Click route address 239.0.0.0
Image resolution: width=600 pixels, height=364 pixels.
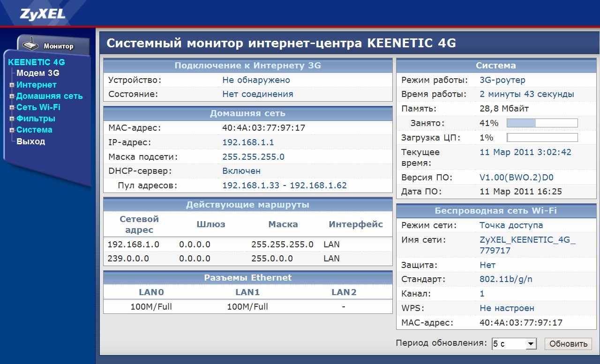pos(128,259)
